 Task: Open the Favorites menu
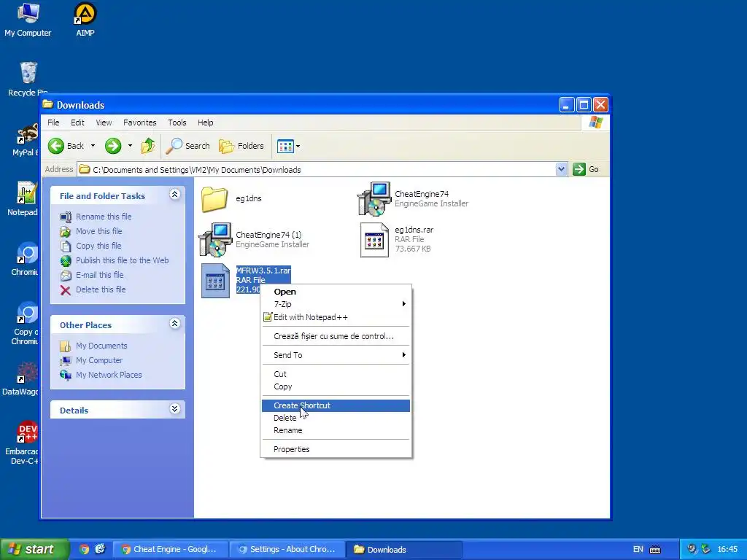(x=139, y=122)
